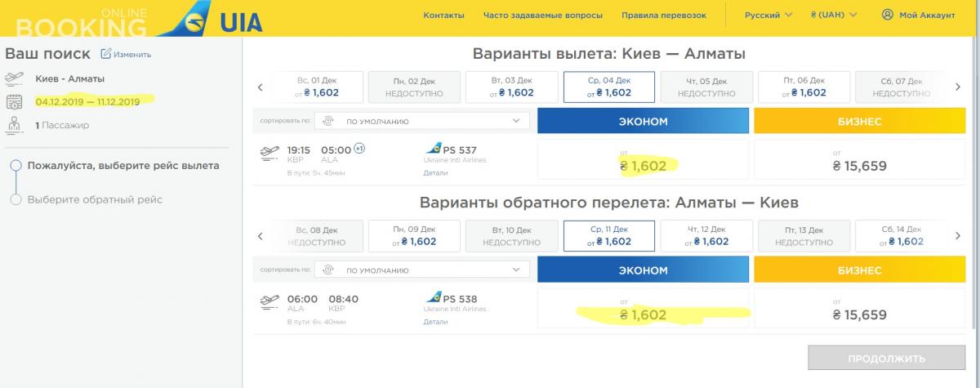Open Детали link for flight PS 537
The width and height of the screenshot is (980, 388).
[435, 172]
